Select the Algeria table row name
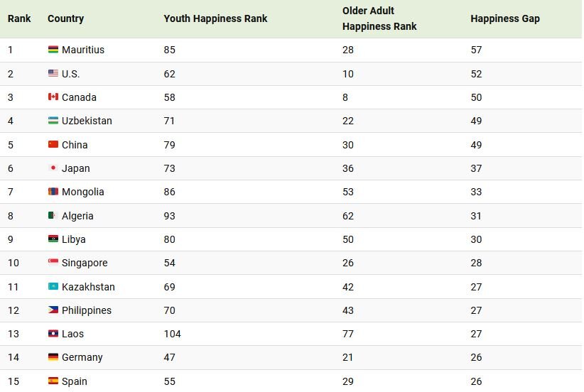Viewport: 584px width, 392px height. point(77,216)
